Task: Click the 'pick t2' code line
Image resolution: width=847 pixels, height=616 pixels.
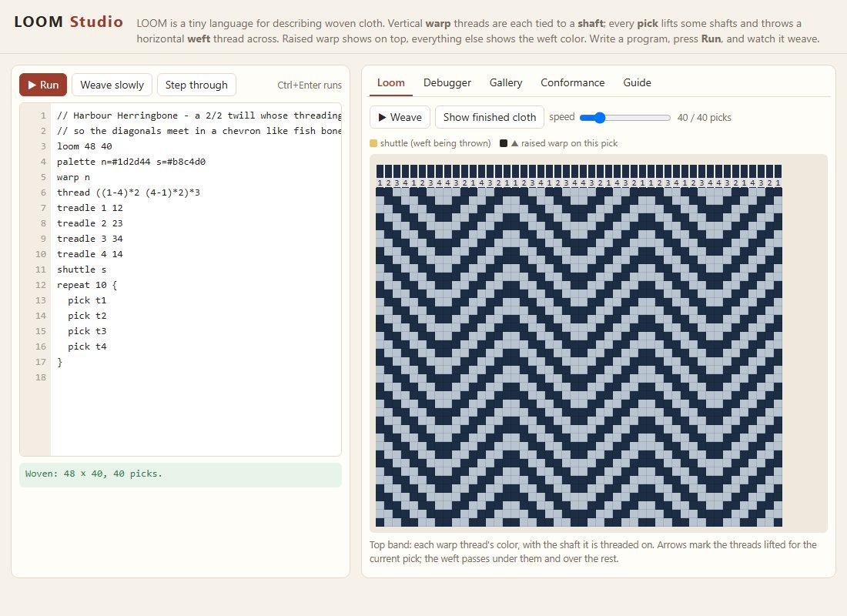Action: (87, 316)
